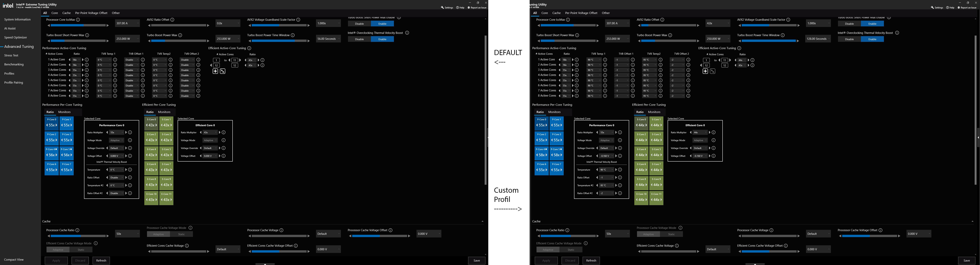Click collapse-arrows icon next to plus, left window

pos(223,71)
